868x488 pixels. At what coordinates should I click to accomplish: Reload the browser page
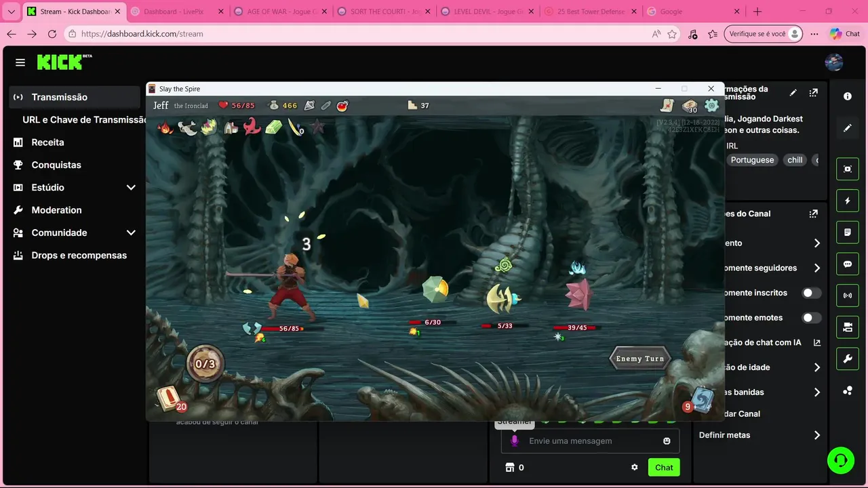click(52, 34)
